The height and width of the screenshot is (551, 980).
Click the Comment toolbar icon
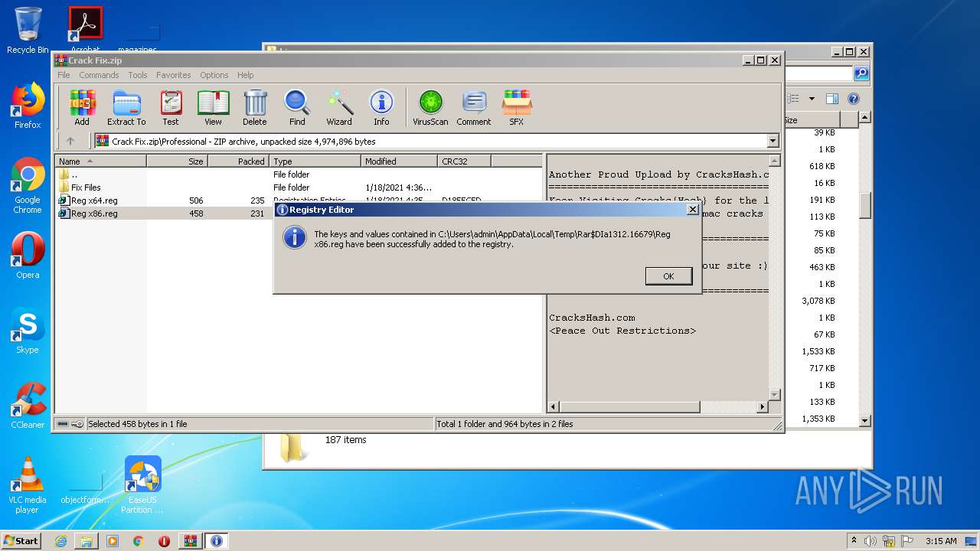click(x=474, y=107)
